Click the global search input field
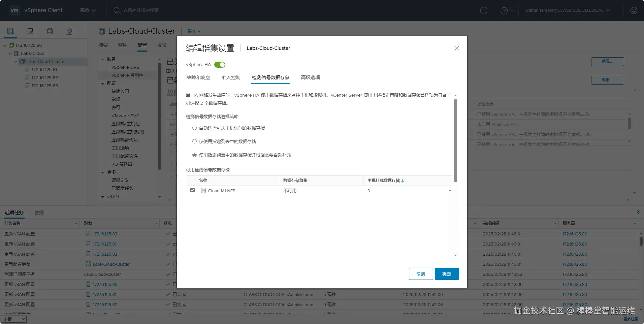Viewport: 644px width, 324px height. coord(141,10)
